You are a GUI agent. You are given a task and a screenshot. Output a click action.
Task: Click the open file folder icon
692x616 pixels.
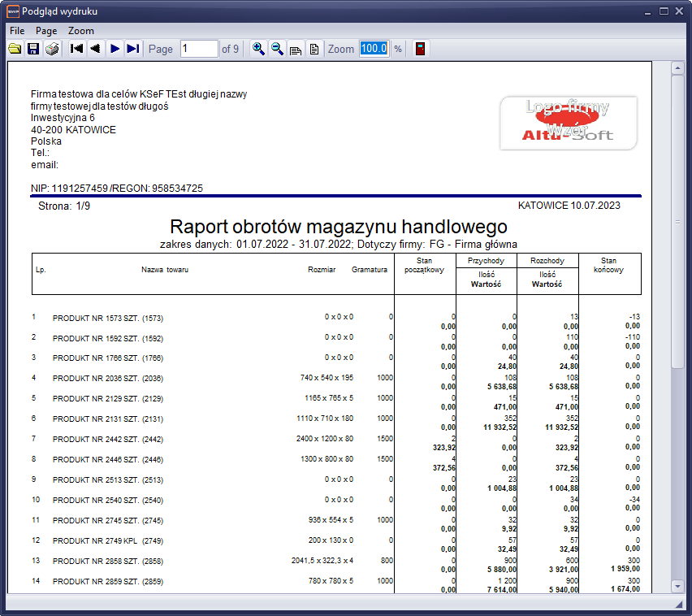point(15,49)
